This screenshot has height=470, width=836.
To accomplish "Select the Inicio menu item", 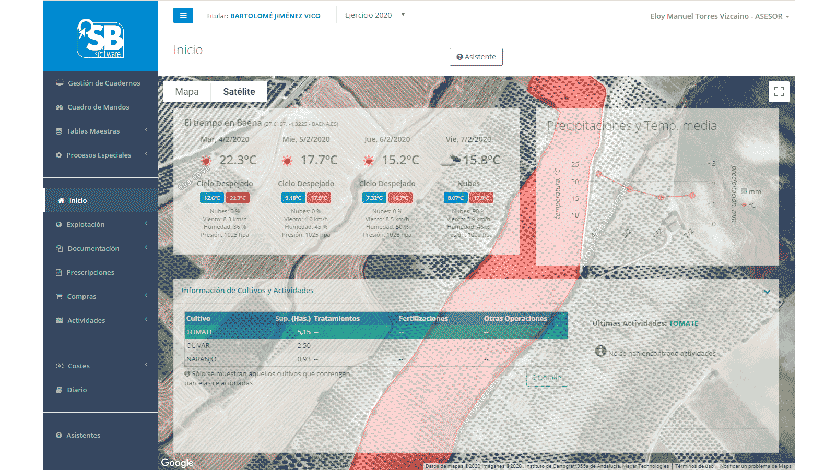I will pos(78,200).
